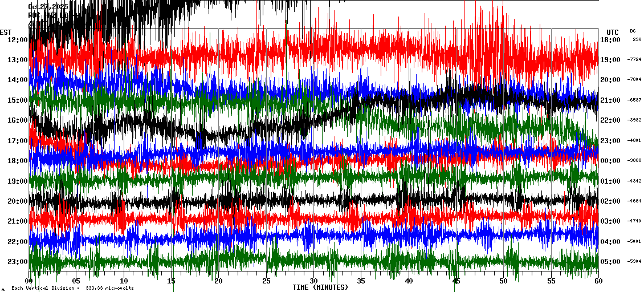Pick the 21:00 UTC label on right axis
Screen dimensions: 644x296
coord(610,100)
